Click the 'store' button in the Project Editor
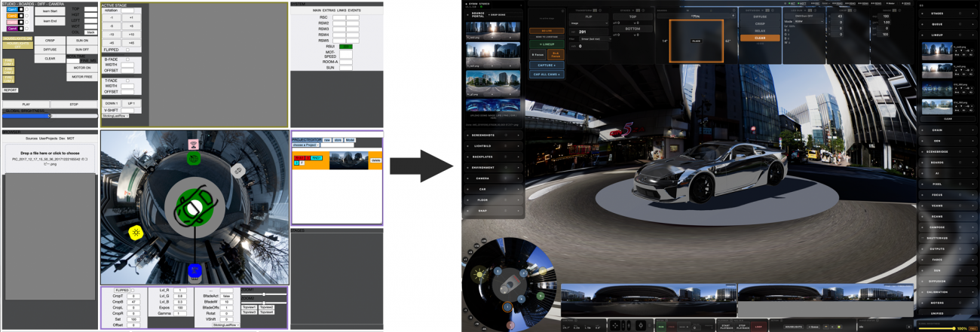 pos(338,139)
